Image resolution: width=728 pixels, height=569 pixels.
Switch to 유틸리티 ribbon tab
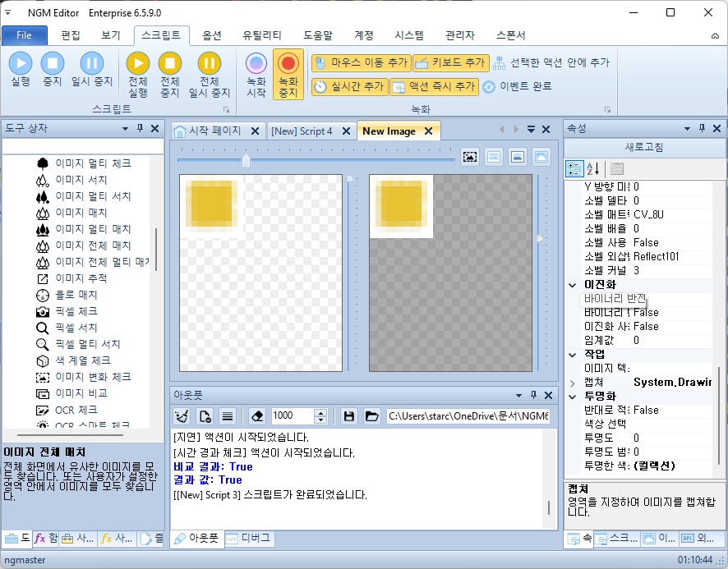coord(262,35)
